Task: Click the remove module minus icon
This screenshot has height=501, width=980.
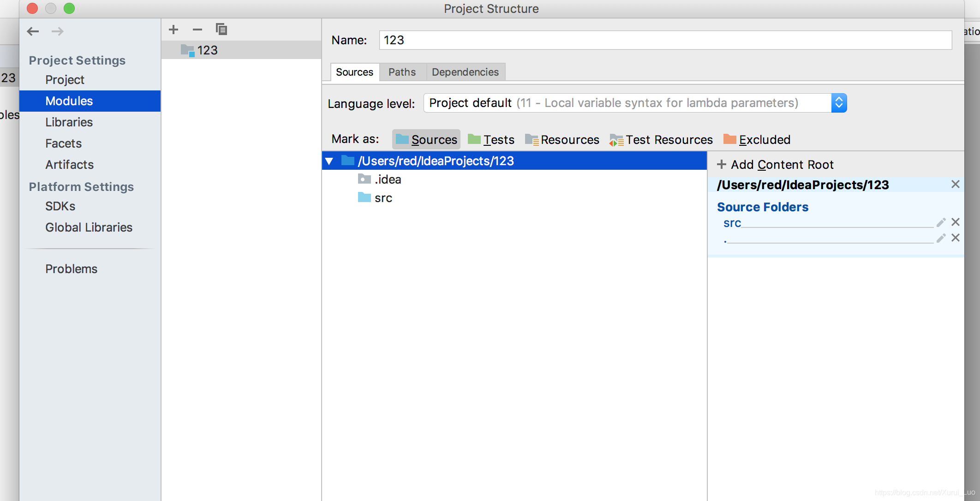Action: (x=197, y=30)
